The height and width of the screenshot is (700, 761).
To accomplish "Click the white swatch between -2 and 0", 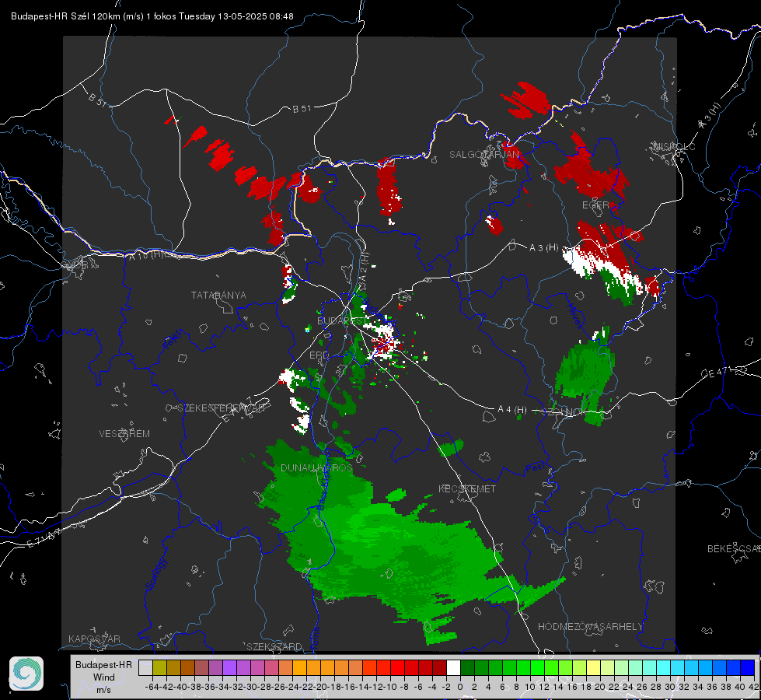I will tap(453, 668).
